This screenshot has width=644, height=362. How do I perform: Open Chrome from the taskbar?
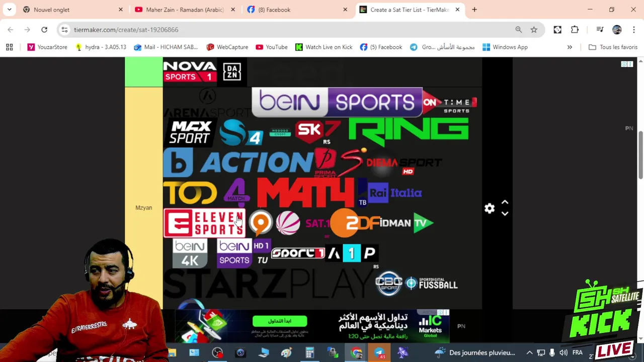356,353
